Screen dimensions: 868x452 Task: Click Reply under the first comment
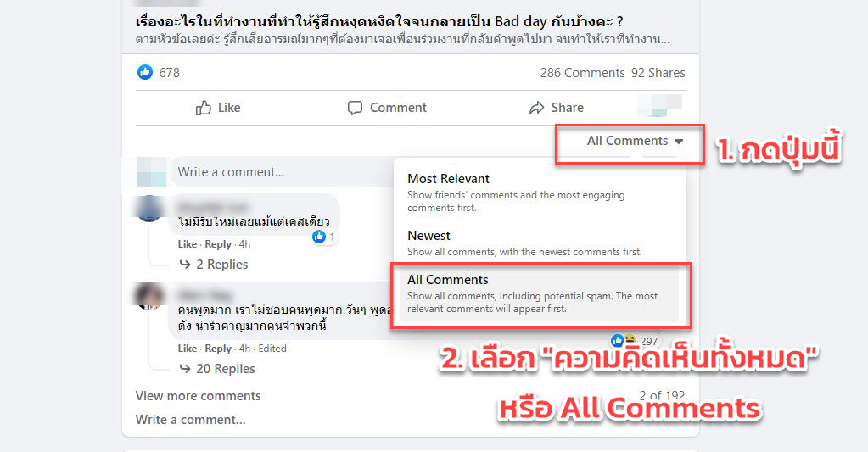click(218, 244)
